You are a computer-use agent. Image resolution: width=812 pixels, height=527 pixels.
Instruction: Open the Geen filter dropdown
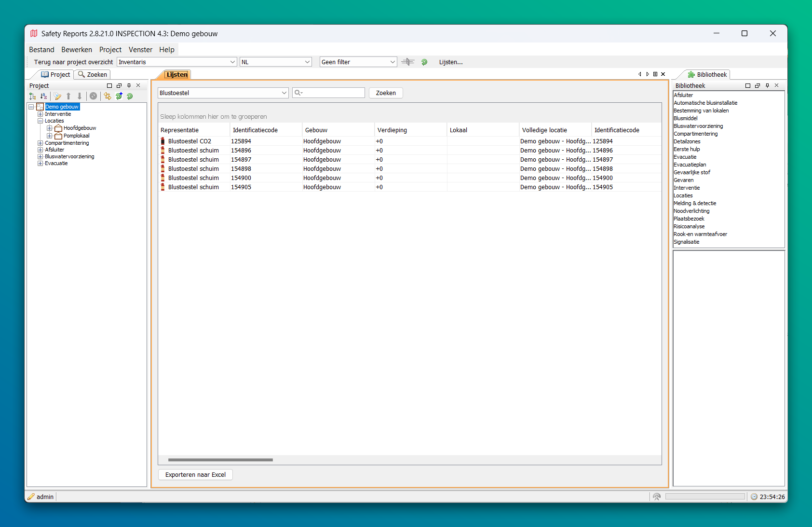pos(392,62)
